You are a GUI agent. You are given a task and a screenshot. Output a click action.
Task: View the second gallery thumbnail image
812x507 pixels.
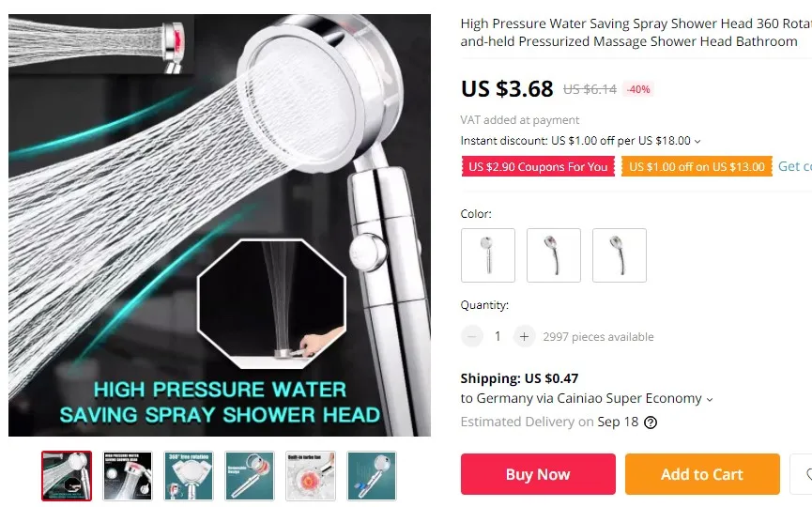click(128, 476)
